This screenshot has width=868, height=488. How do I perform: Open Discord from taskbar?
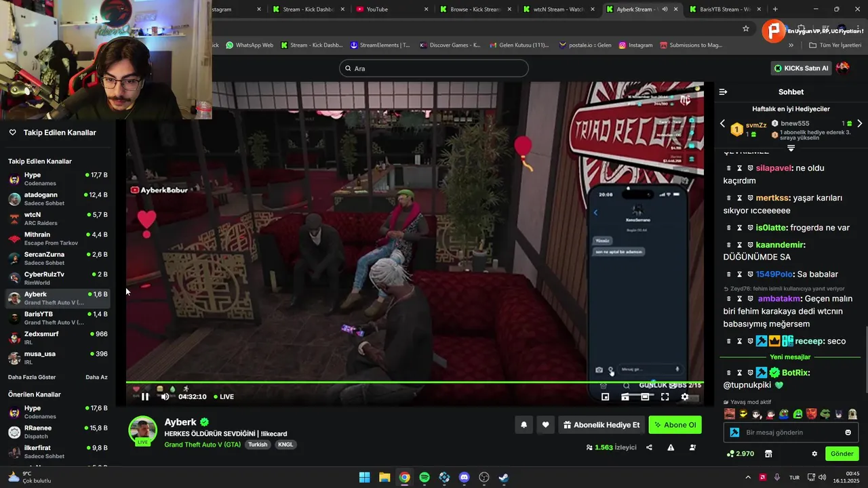click(x=464, y=477)
